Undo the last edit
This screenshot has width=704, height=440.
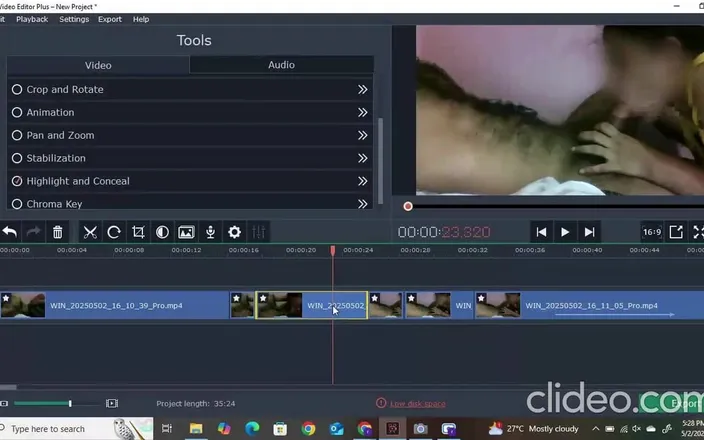click(x=10, y=232)
